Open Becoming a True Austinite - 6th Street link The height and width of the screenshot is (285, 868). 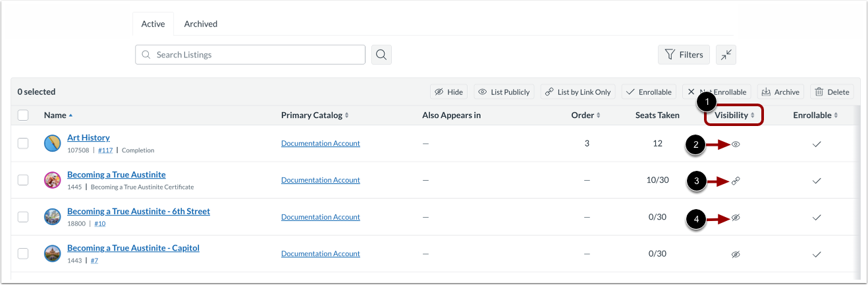138,212
